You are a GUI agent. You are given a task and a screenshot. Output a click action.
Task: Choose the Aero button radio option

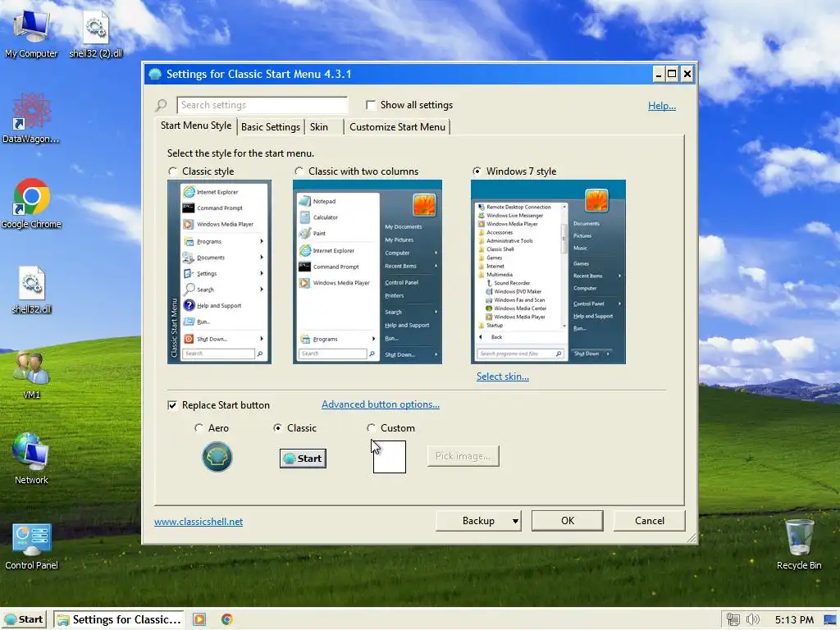point(199,427)
